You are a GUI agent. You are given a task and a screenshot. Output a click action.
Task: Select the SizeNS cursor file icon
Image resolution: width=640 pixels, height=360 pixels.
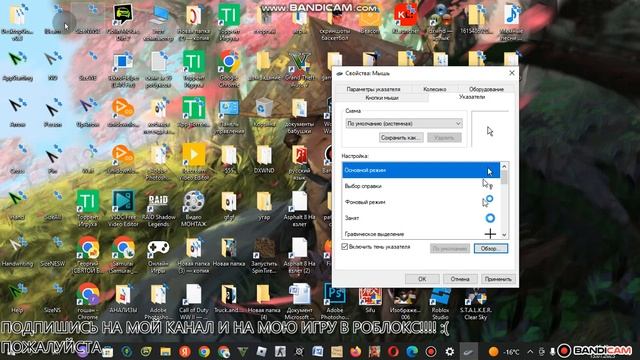point(53,299)
